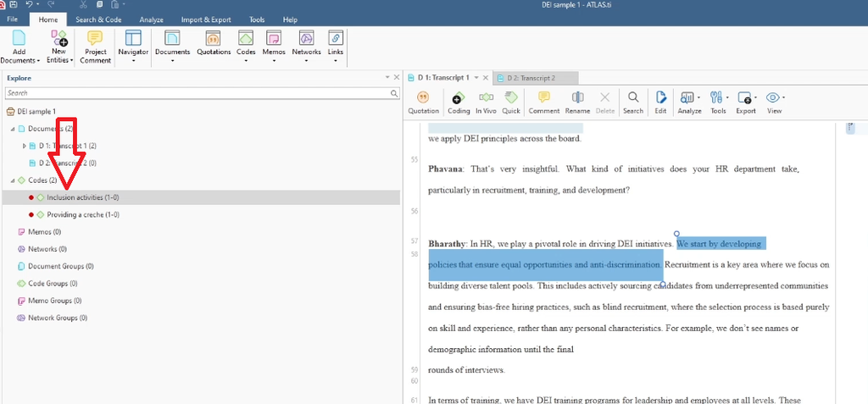Viewport: 868px width, 404px height.
Task: Open the New Entities dropdown arrow
Action: [x=72, y=60]
